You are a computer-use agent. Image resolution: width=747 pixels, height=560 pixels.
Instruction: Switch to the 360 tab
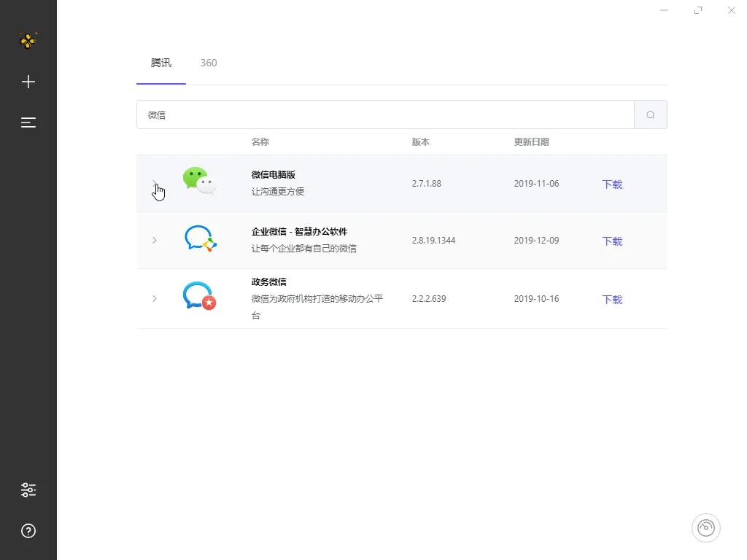(x=209, y=63)
